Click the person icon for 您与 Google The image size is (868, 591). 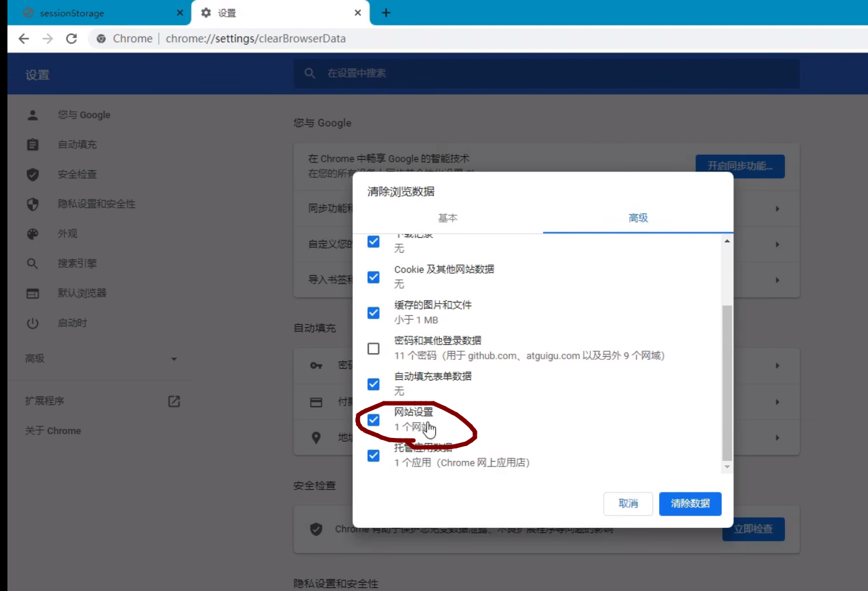pyautogui.click(x=33, y=115)
